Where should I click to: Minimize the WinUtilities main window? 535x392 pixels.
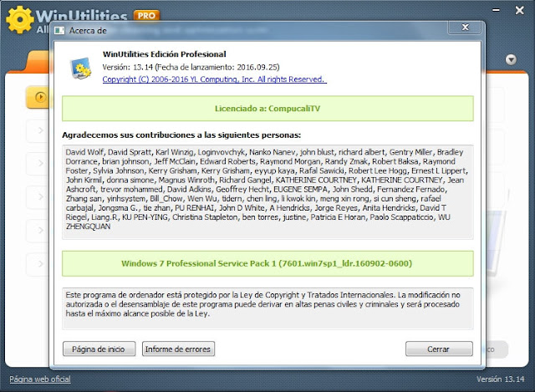(x=496, y=10)
